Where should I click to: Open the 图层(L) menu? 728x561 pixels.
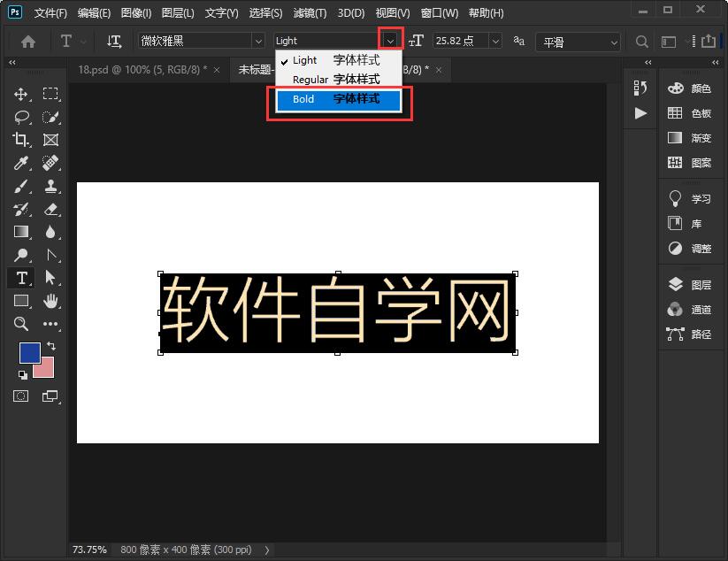tap(178, 13)
